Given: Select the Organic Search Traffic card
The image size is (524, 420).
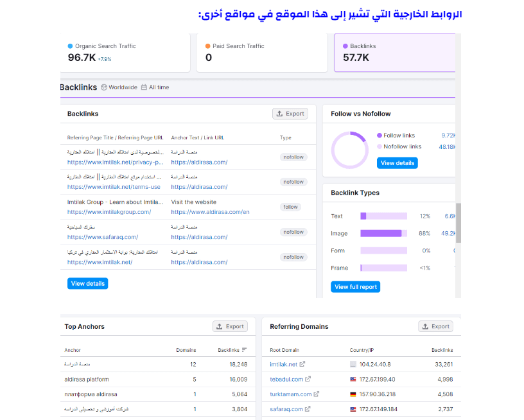Looking at the screenshot, I should (x=125, y=53).
